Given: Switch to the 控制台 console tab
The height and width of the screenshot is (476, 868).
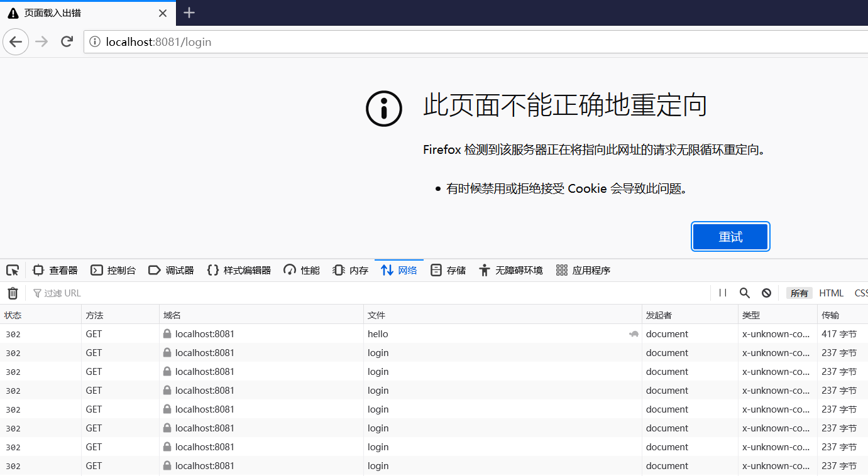Looking at the screenshot, I should 113,270.
